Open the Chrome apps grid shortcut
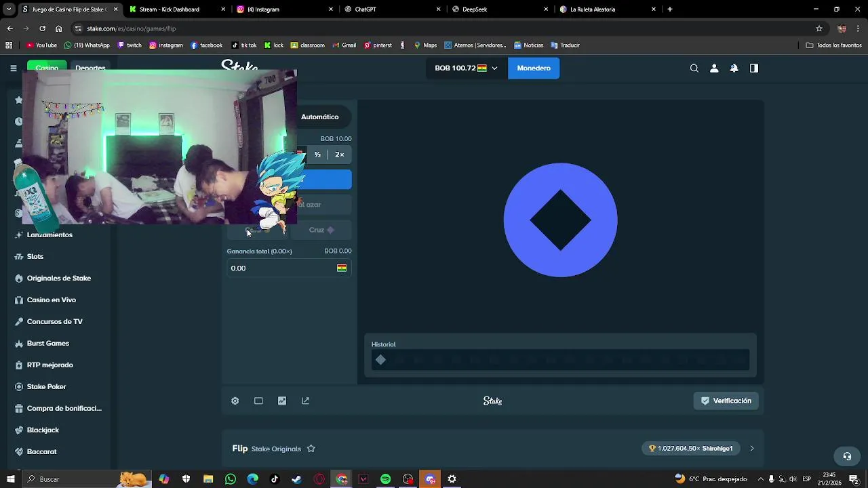Screen dimensions: 868x488 click(9, 45)
